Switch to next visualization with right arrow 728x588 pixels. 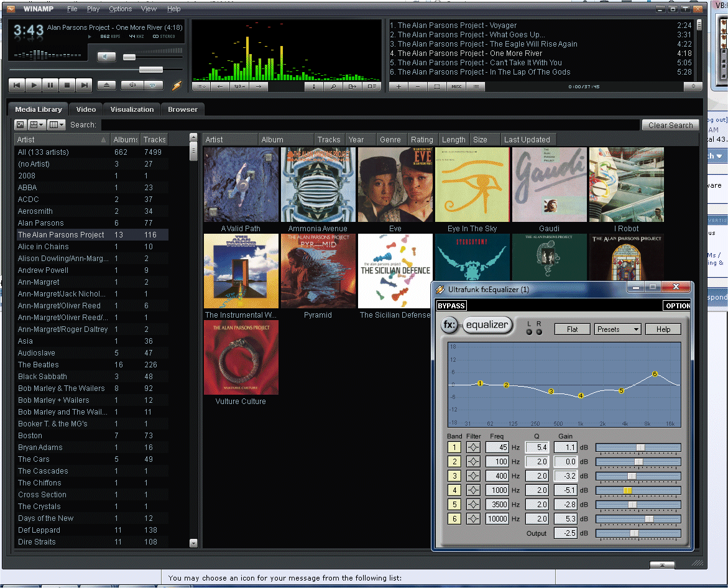[x=258, y=86]
